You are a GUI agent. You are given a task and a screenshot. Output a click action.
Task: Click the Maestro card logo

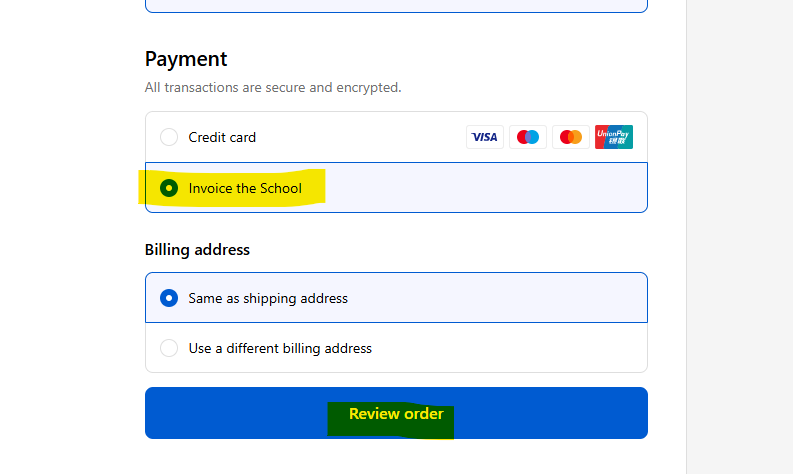tap(528, 137)
